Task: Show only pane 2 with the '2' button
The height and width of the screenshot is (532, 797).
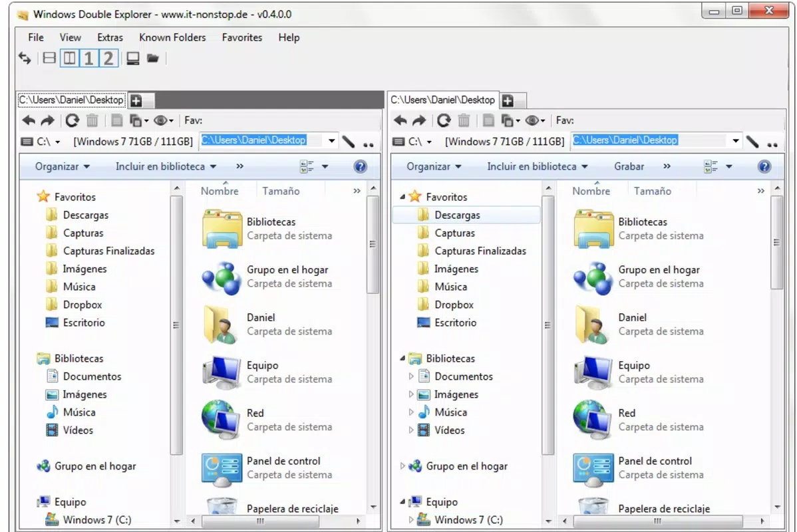Action: click(108, 59)
